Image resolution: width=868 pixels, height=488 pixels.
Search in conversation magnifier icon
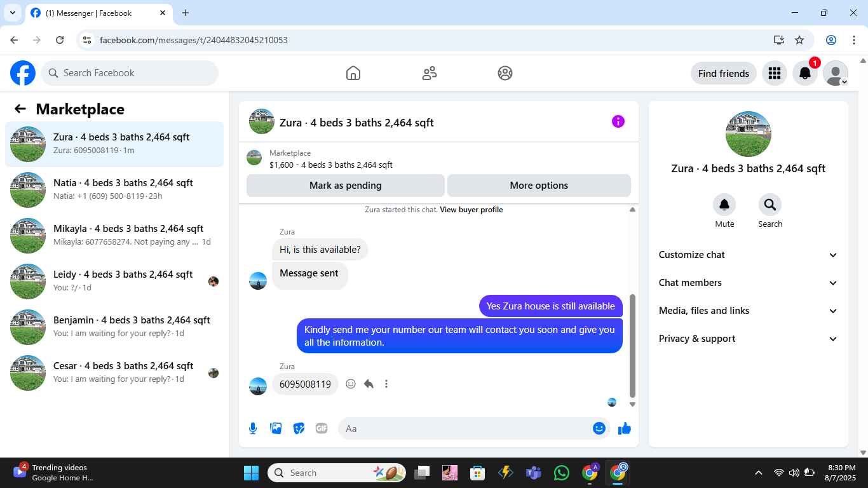770,205
